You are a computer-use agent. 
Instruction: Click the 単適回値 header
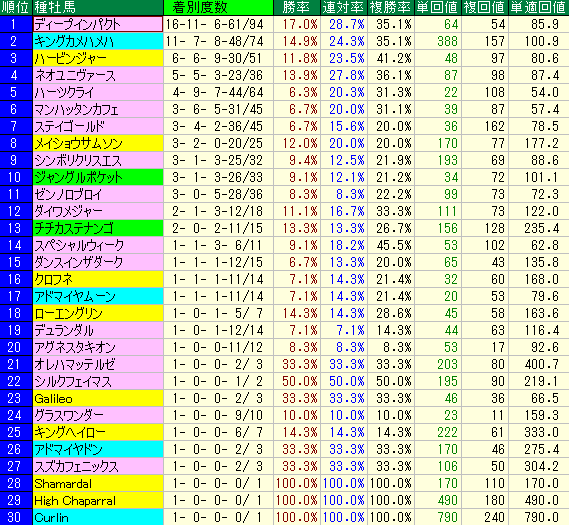click(539, 7)
